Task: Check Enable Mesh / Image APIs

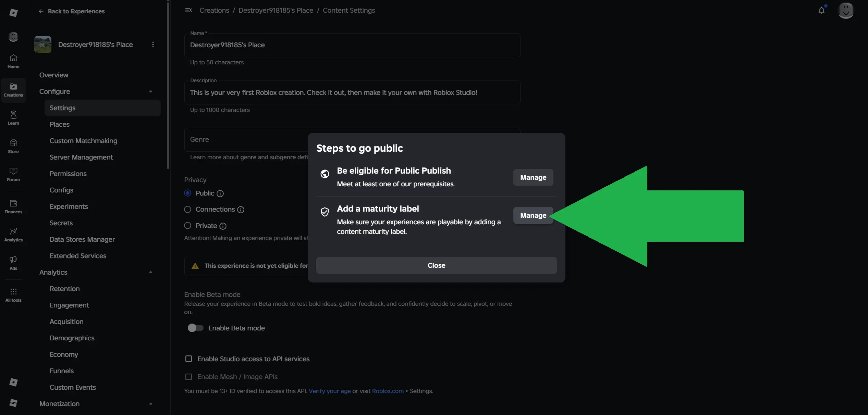Action: (188, 377)
